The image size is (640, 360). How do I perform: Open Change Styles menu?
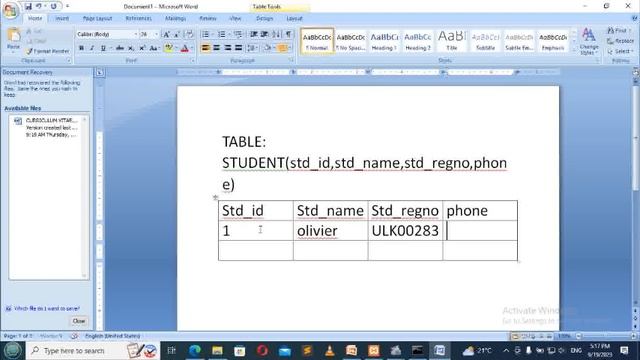[589, 41]
